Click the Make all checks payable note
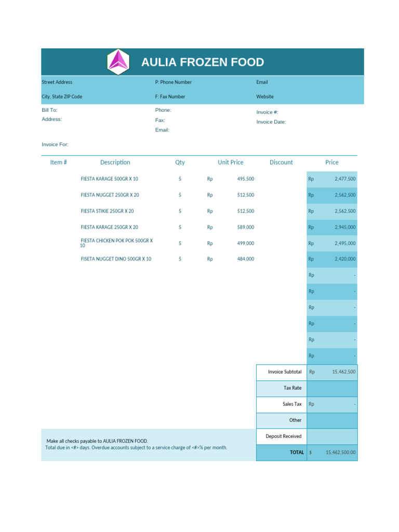 [x=97, y=441]
